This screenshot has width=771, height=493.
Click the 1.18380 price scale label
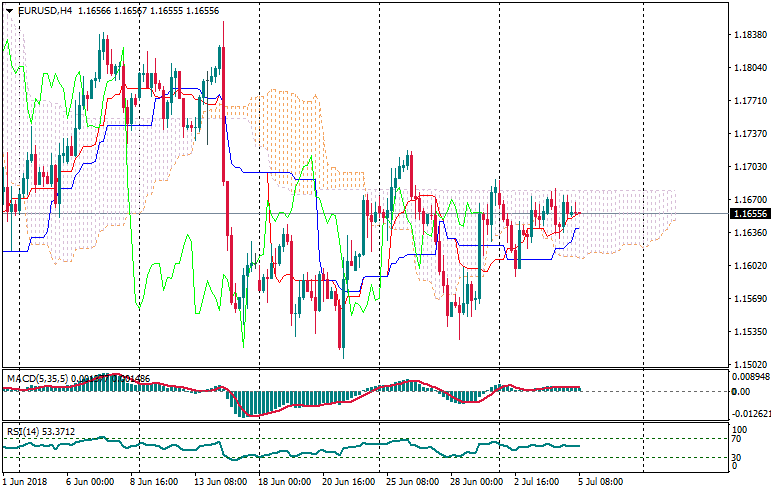(749, 35)
